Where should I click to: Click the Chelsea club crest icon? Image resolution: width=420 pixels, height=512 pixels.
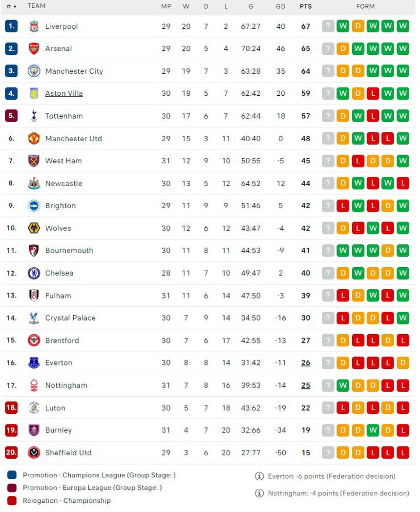34,273
